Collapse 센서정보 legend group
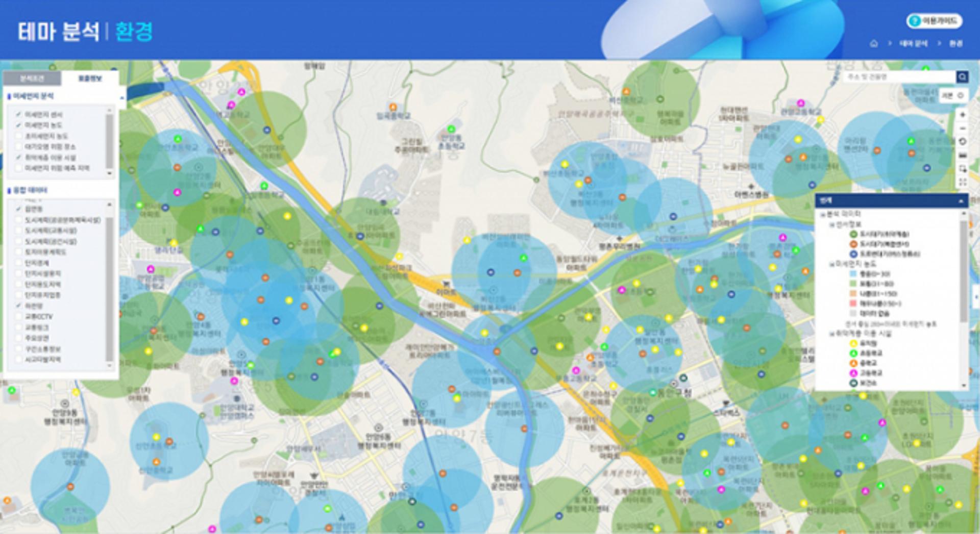This screenshot has width=980, height=534. click(831, 224)
